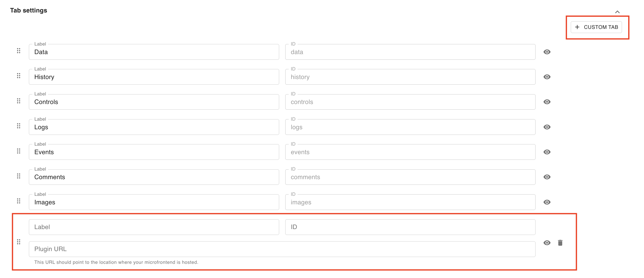Click the Plugin URL input field
The width and height of the screenshot is (644, 278).
282,249
